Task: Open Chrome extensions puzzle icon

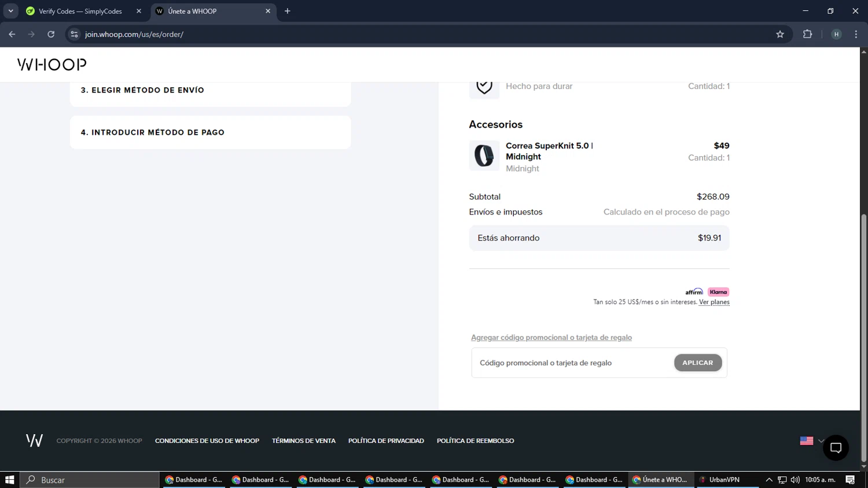Action: click(x=807, y=34)
